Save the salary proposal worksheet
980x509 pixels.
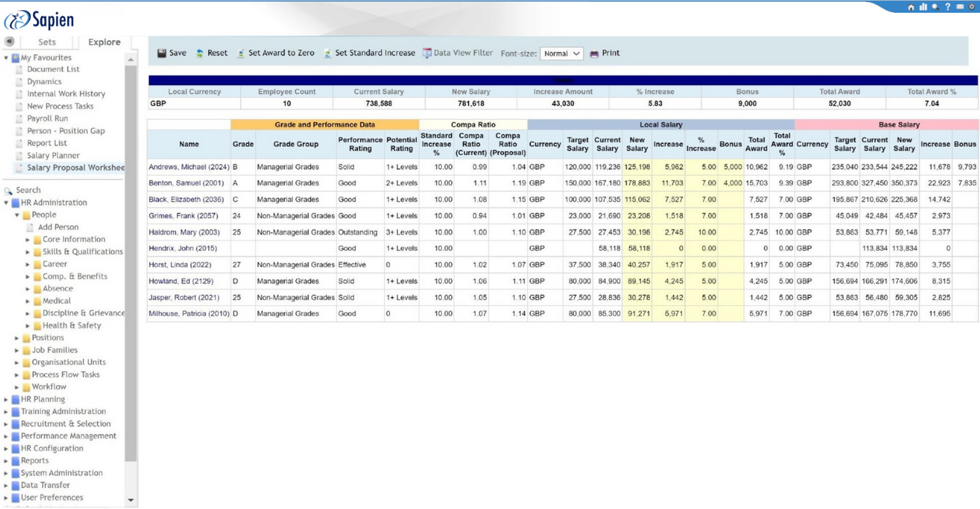[172, 54]
